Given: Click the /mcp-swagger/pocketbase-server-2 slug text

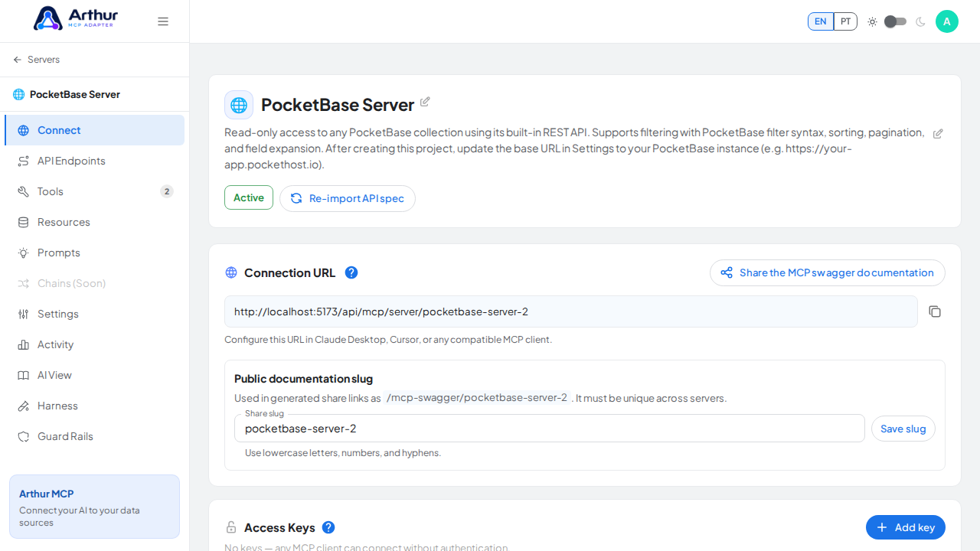Looking at the screenshot, I should [477, 398].
